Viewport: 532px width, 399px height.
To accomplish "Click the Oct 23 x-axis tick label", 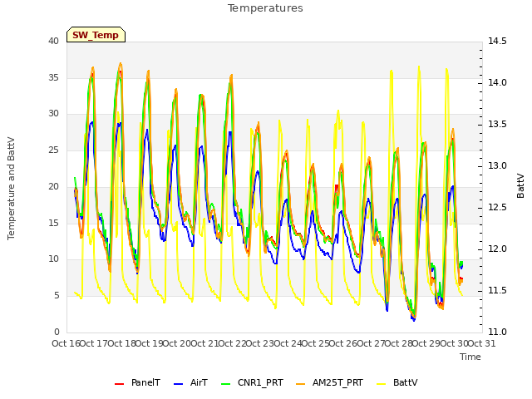I will click(x=260, y=343).
